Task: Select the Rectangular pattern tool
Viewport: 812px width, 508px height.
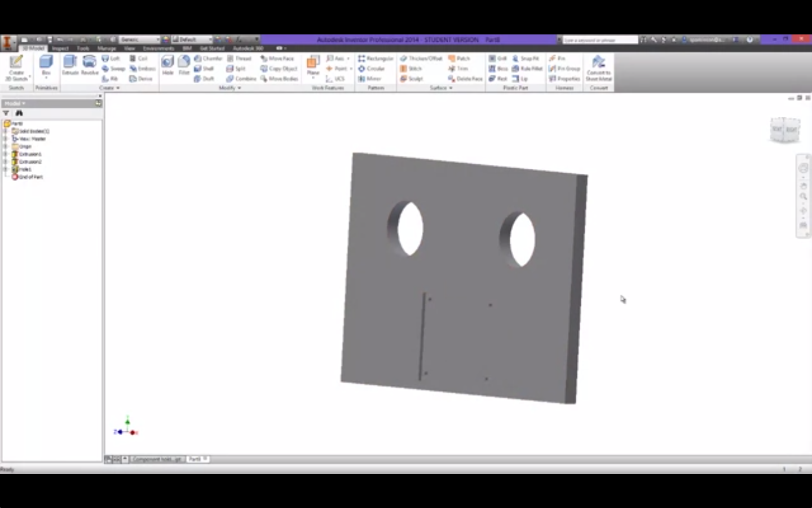Action: tap(376, 59)
